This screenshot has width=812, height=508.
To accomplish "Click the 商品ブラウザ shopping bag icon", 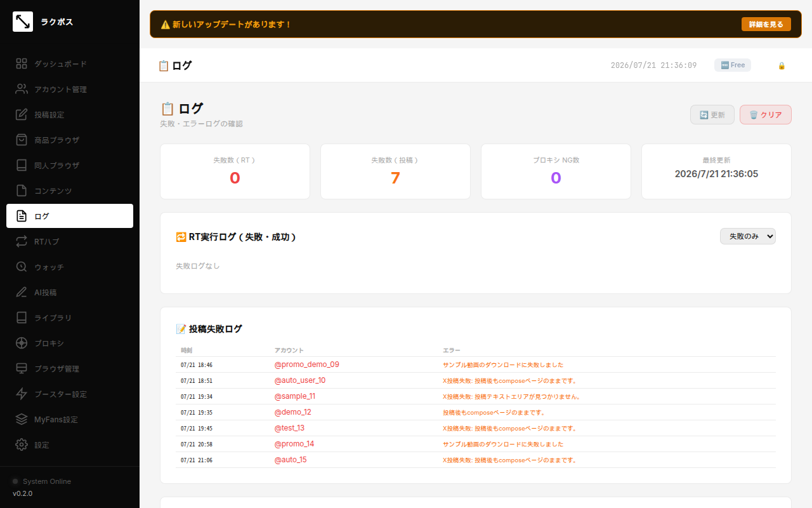I will pos(22,140).
